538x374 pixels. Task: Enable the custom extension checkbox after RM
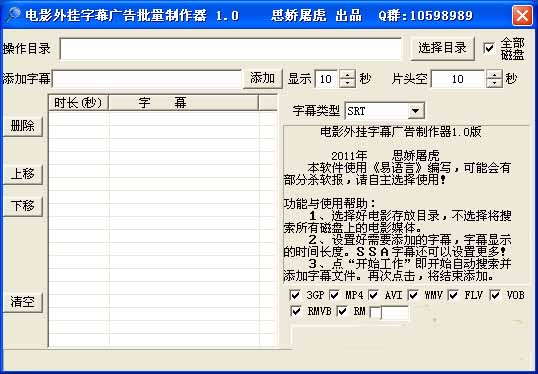pyautogui.click(x=375, y=312)
